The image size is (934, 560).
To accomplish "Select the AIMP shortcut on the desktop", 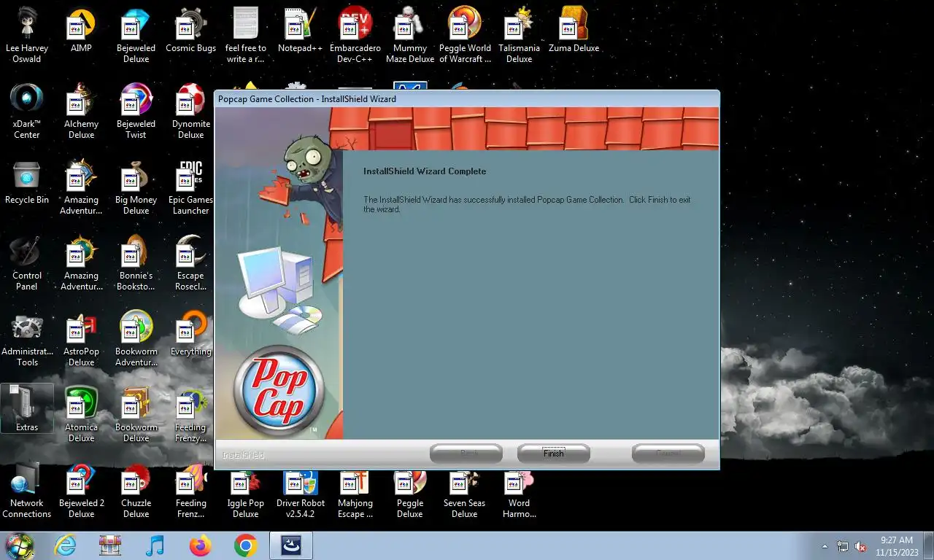I will pos(81,30).
